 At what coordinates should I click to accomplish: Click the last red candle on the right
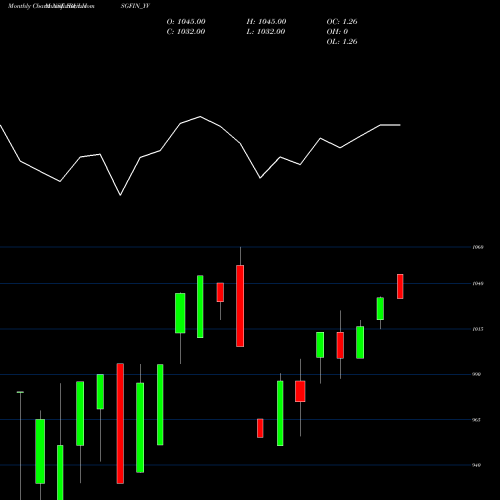click(400, 286)
